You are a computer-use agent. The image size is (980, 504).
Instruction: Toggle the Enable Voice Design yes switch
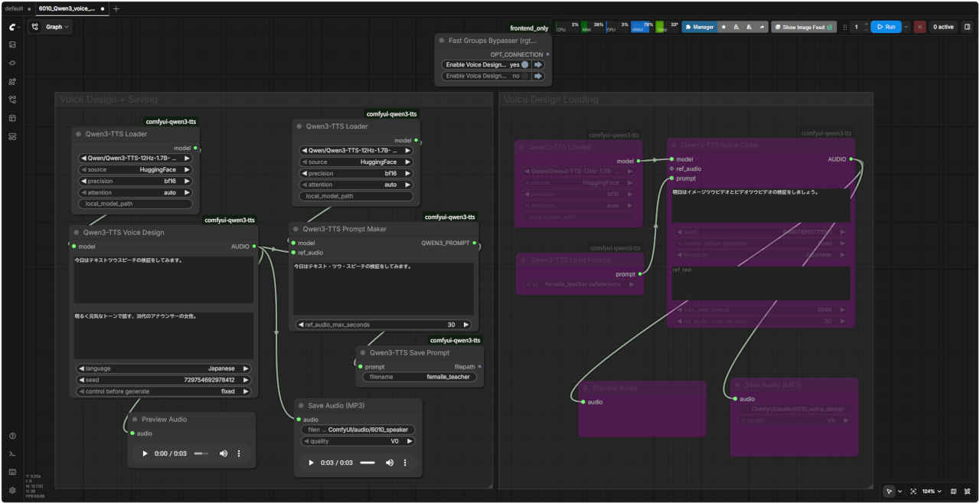[x=525, y=65]
